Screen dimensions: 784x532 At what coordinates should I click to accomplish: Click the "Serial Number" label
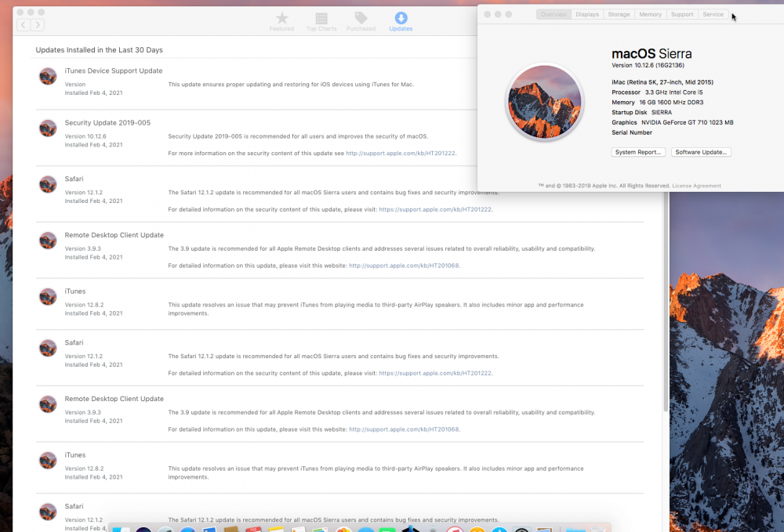click(631, 133)
